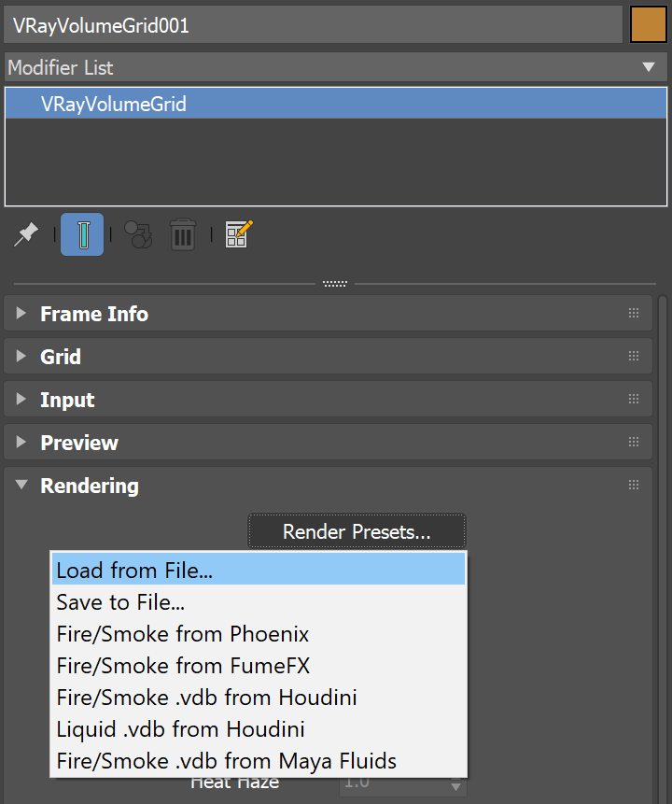The image size is (672, 804).
Task: Expand the Input rollout
Action: pos(67,400)
